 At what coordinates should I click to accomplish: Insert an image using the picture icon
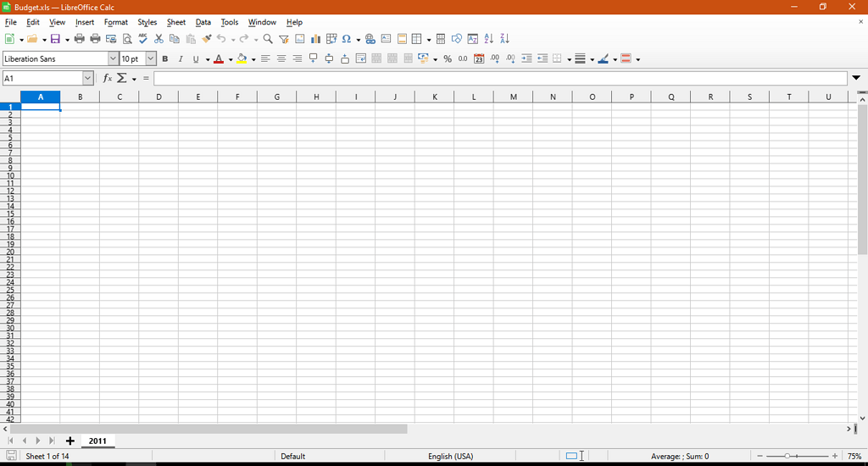(299, 39)
